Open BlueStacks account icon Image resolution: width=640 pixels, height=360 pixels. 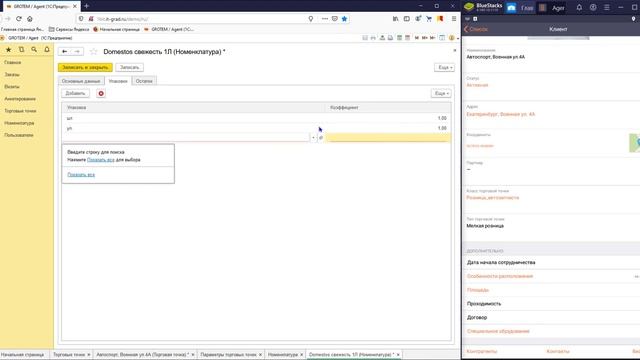coord(593,7)
